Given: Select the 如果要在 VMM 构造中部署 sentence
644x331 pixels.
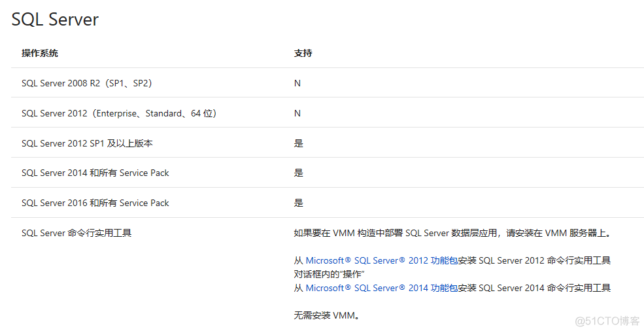Looking at the screenshot, I should [453, 233].
